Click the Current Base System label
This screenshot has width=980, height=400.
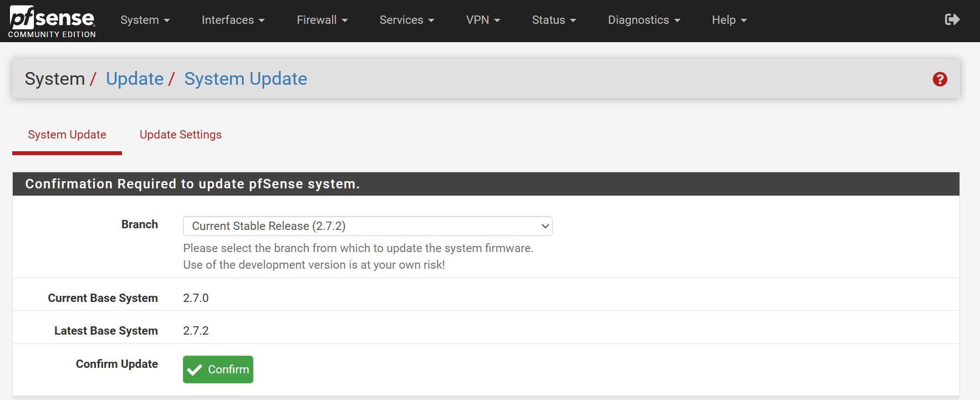[x=103, y=298]
